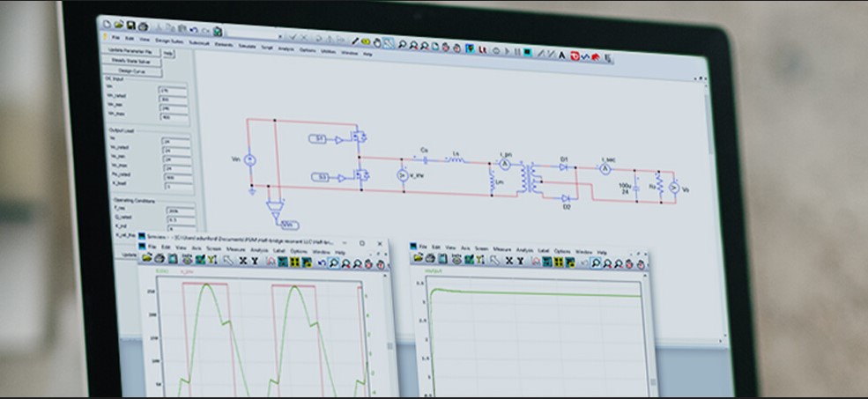Click the Help button beside Update Parameter File
Screen dimensions: 868x399
tap(168, 53)
